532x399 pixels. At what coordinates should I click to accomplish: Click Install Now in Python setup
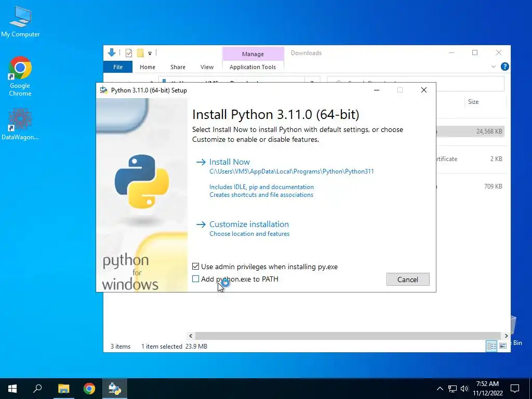[x=229, y=162]
